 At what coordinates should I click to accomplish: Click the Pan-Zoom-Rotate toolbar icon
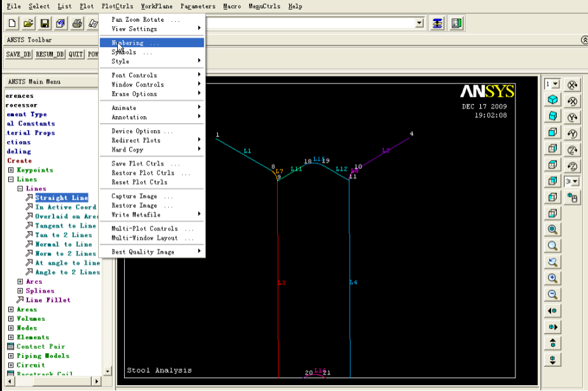click(x=61, y=24)
